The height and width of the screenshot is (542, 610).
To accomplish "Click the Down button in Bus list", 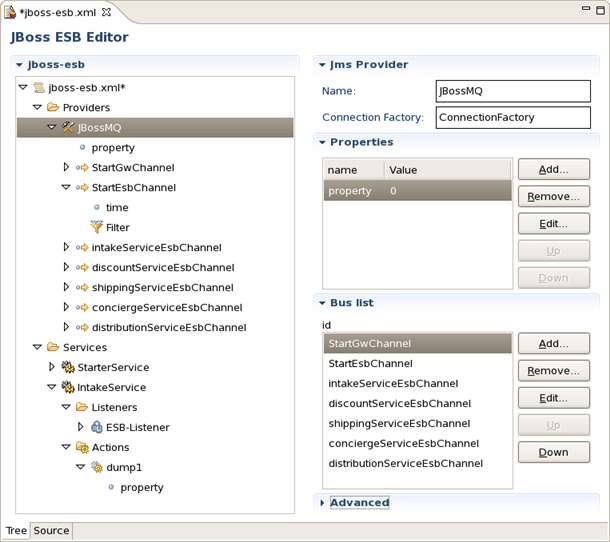I will (554, 452).
